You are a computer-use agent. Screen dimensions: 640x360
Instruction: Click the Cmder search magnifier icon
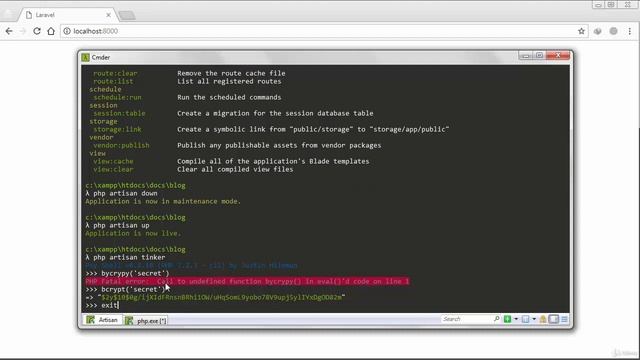tap(497, 319)
